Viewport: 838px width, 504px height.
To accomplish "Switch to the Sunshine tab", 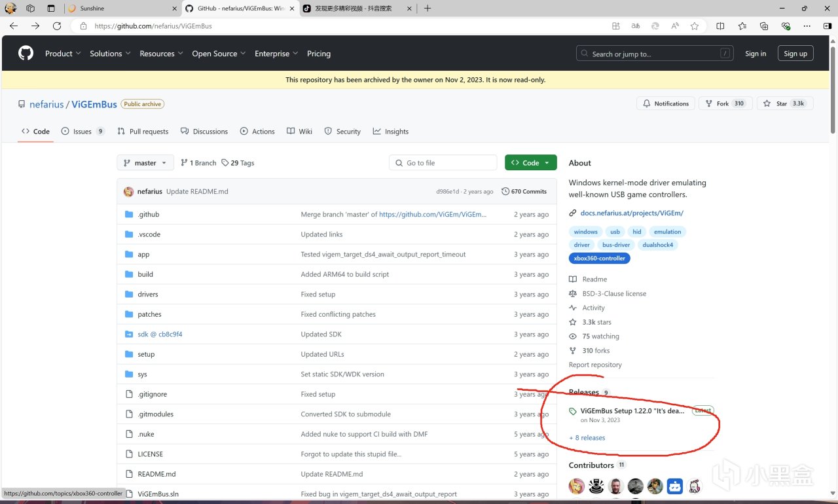I will (123, 9).
